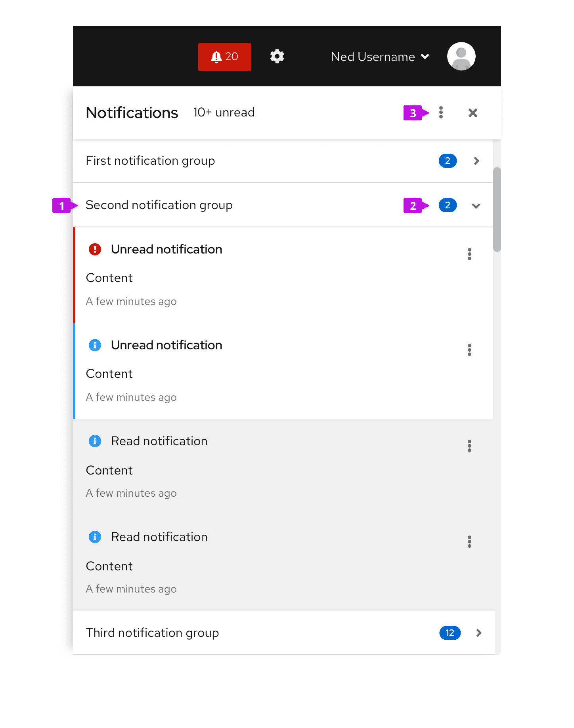Click the First notification group count badge
The image size is (574, 728).
448,161
